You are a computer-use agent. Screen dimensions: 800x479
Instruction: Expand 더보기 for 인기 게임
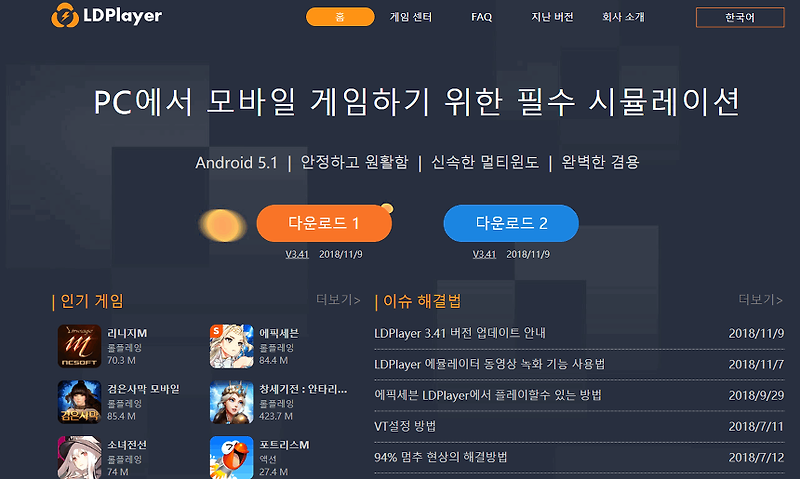coord(338,300)
